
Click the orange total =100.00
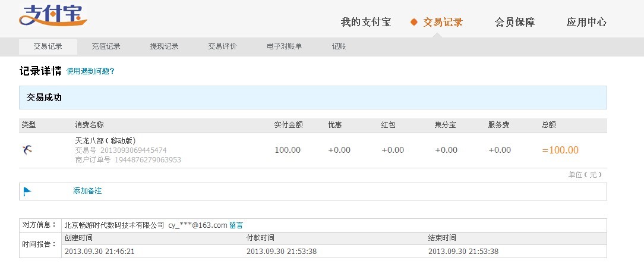coord(560,150)
